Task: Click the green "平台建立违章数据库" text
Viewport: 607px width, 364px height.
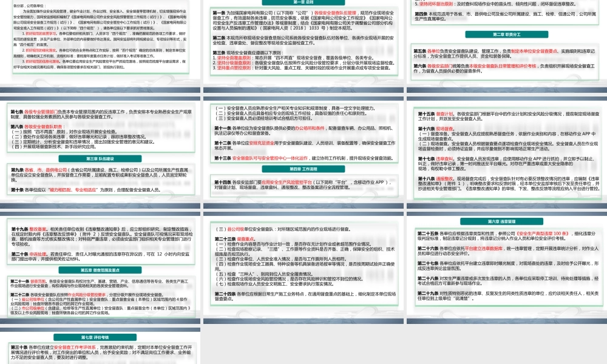Action: point(484,248)
